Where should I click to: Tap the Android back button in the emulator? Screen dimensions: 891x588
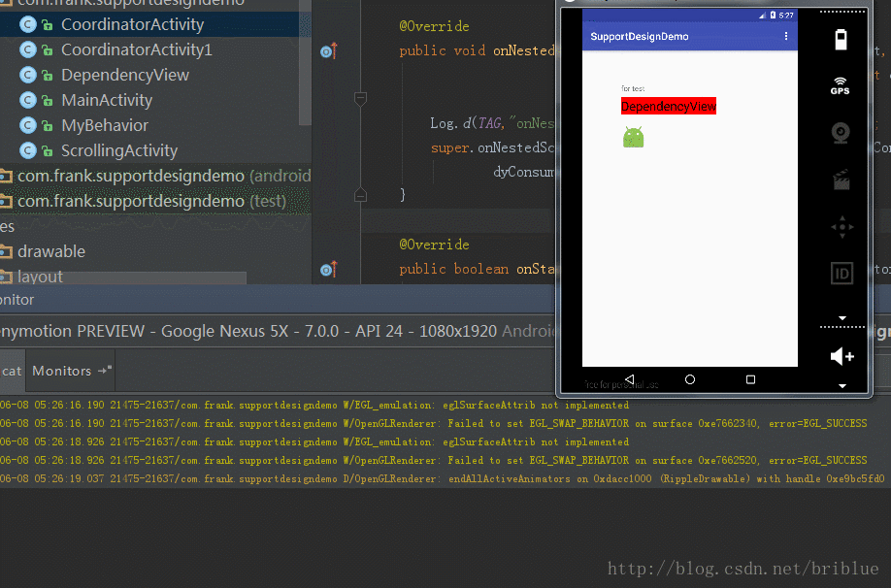[629, 379]
